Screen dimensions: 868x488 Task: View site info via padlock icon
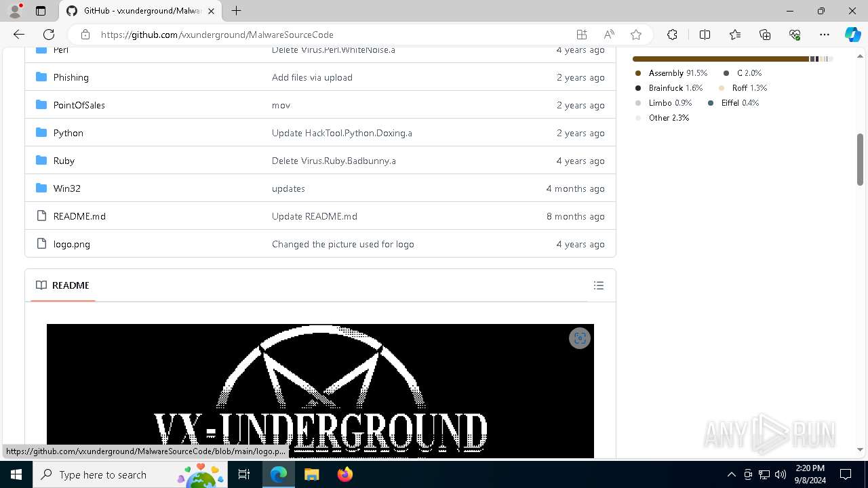(85, 35)
